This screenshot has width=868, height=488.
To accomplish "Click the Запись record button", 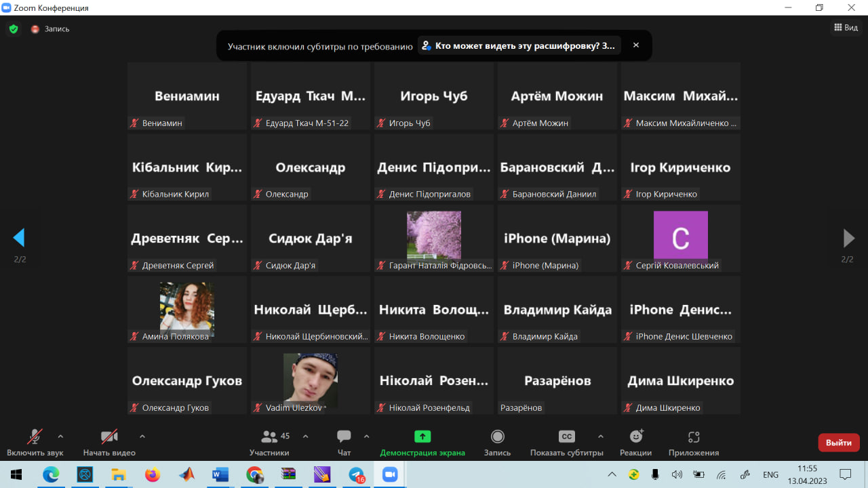I will (497, 437).
